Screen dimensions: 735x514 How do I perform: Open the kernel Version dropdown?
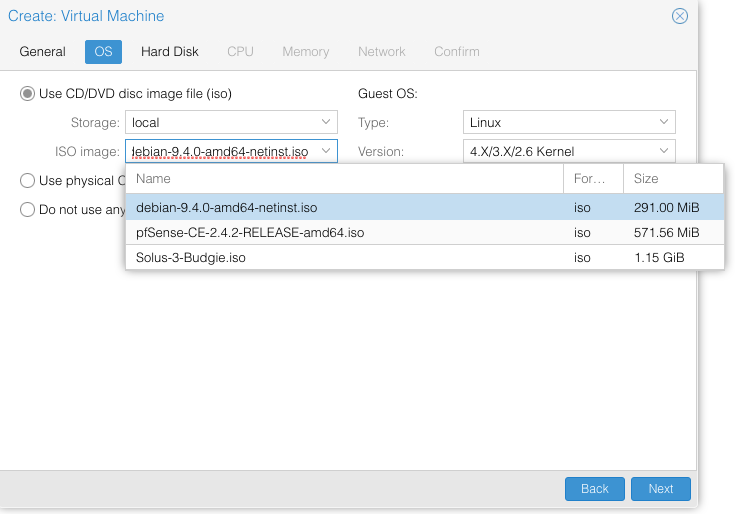(x=664, y=152)
